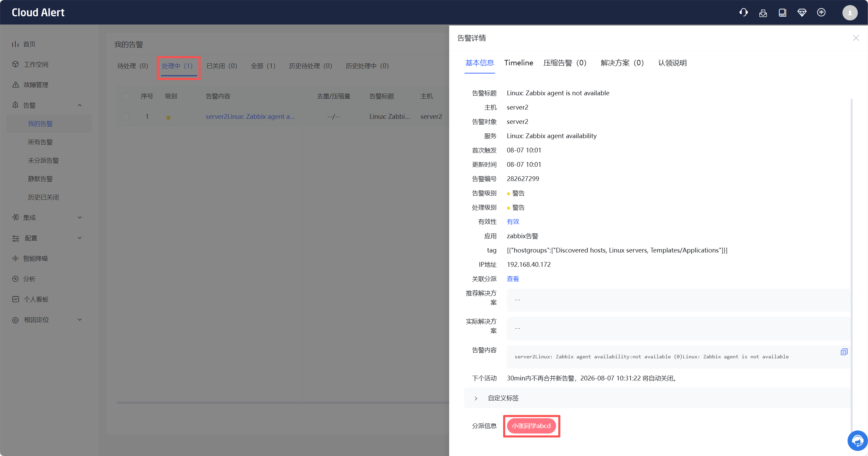Click the horizontal scrollbar under alert table
Screen dimensions: 868x456
(x=283, y=403)
